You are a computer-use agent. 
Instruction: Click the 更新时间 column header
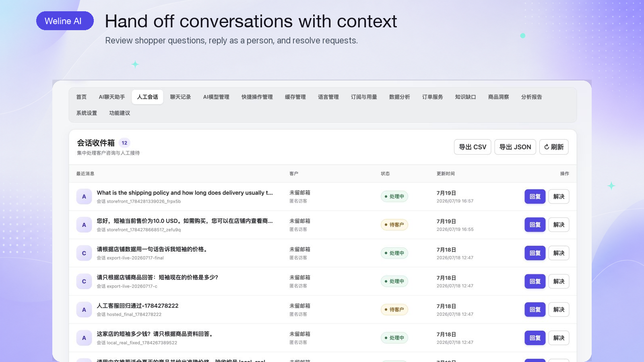click(446, 174)
